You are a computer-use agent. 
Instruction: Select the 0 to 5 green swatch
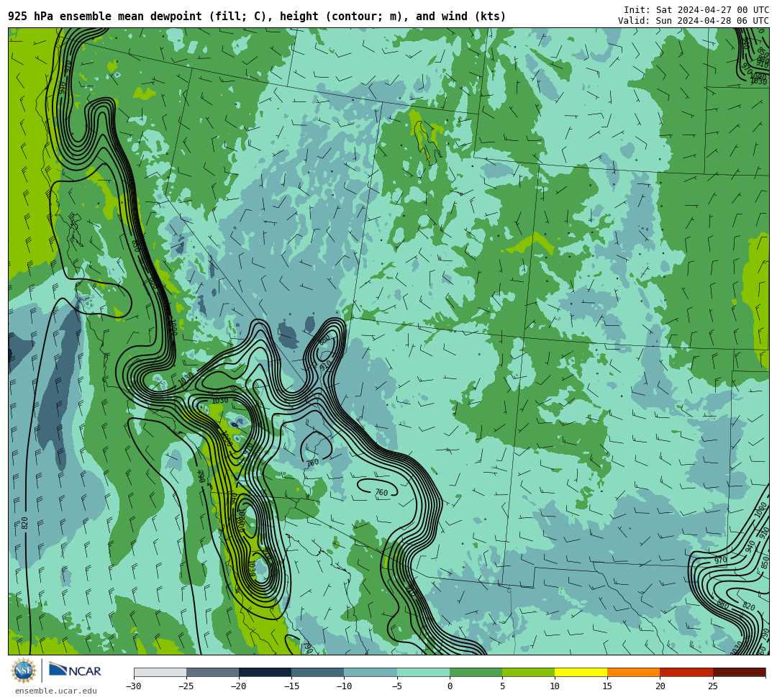click(x=476, y=672)
